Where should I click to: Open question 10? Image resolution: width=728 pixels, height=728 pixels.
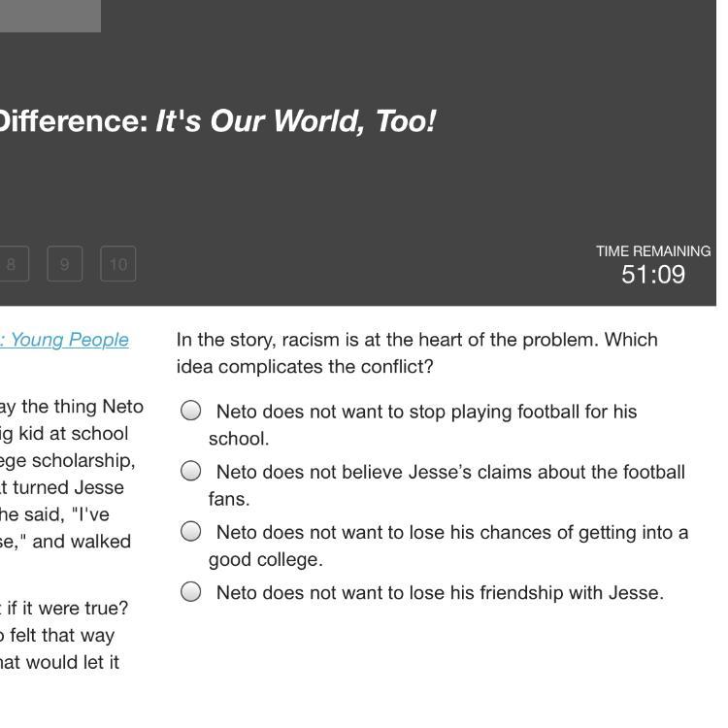[118, 264]
